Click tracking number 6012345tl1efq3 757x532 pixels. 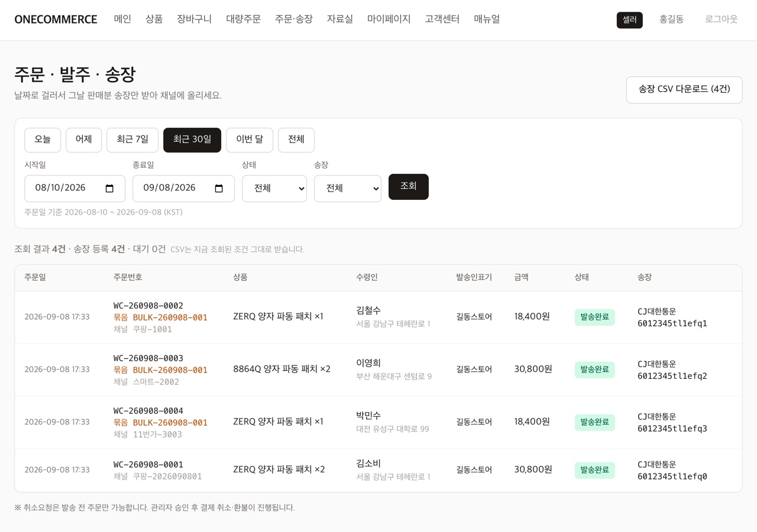tap(672, 429)
